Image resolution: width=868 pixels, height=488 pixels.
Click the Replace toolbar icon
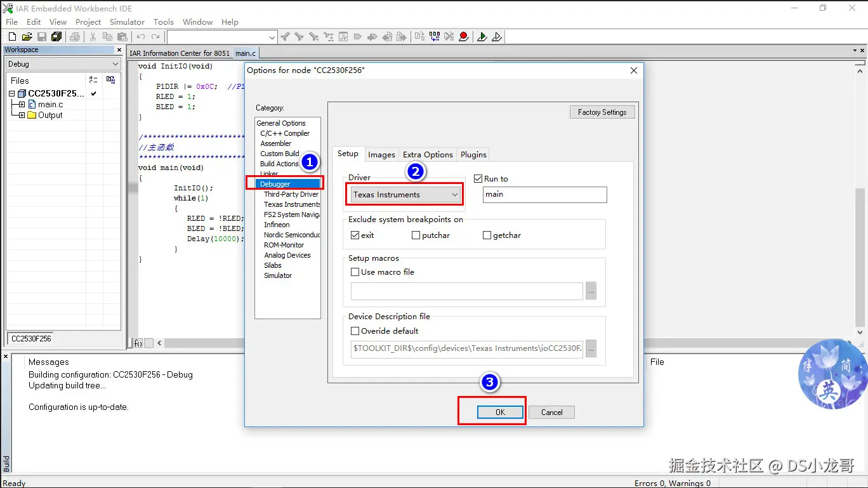point(328,37)
